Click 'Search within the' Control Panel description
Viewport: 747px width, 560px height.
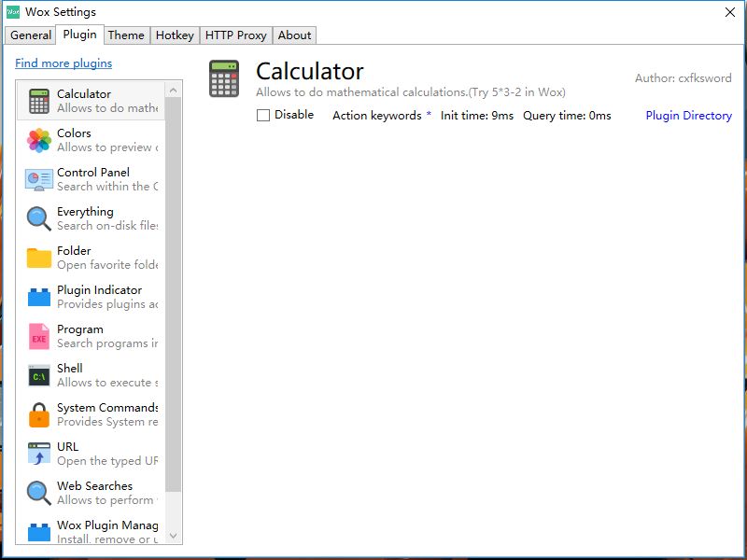coord(107,186)
